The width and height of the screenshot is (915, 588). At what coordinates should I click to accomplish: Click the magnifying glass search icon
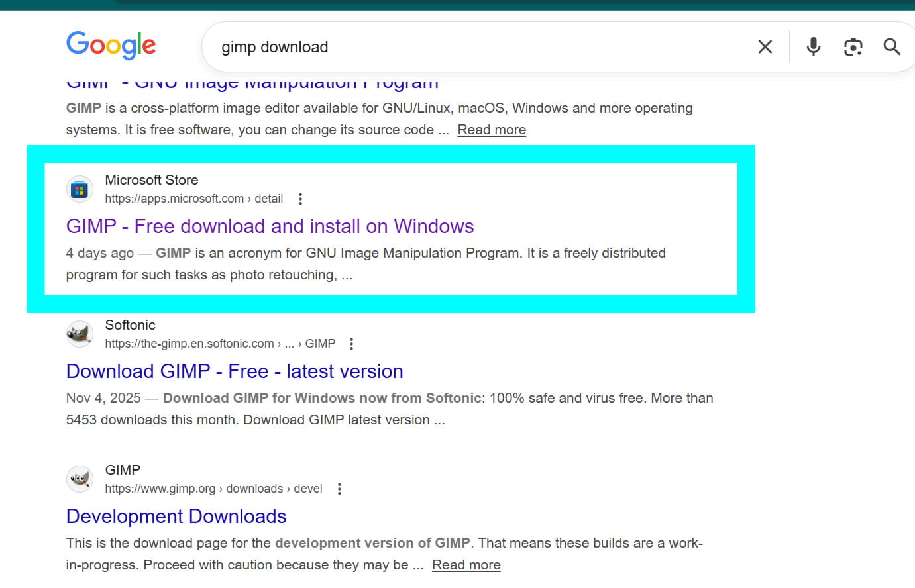[x=892, y=47]
